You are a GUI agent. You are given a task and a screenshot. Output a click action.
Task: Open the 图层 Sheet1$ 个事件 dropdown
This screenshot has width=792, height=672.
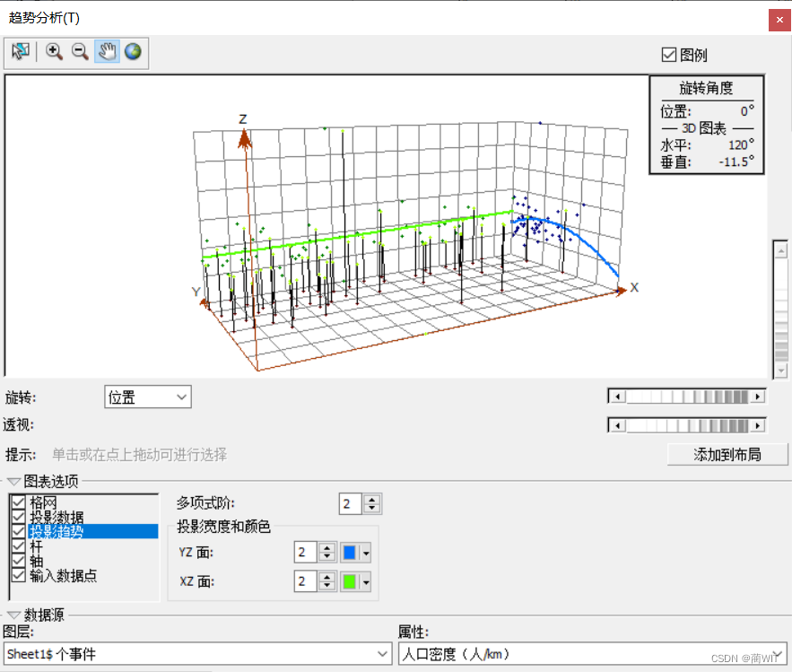pos(197,654)
